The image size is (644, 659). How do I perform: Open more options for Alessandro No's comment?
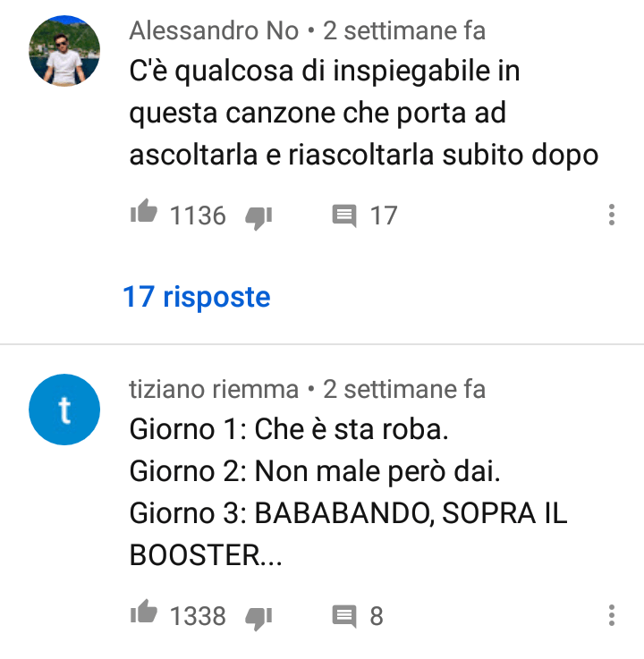612,215
